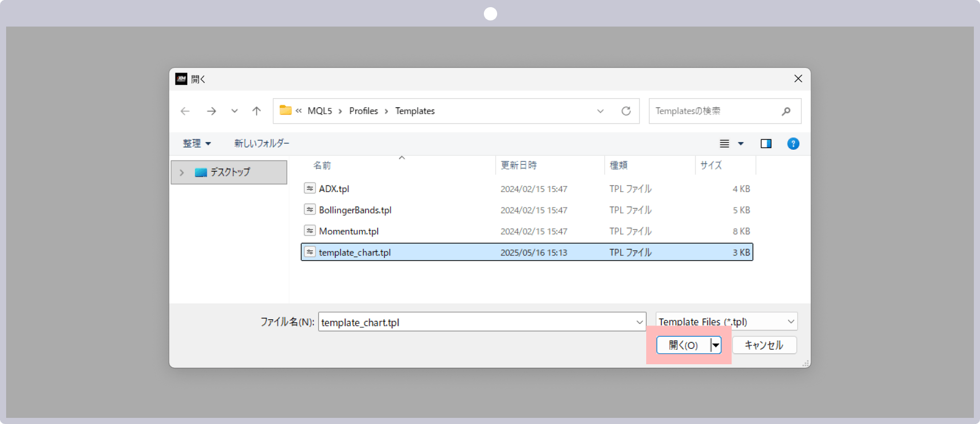This screenshot has width=980, height=424.
Task: Click the view layout list icon
Action: pos(724,144)
